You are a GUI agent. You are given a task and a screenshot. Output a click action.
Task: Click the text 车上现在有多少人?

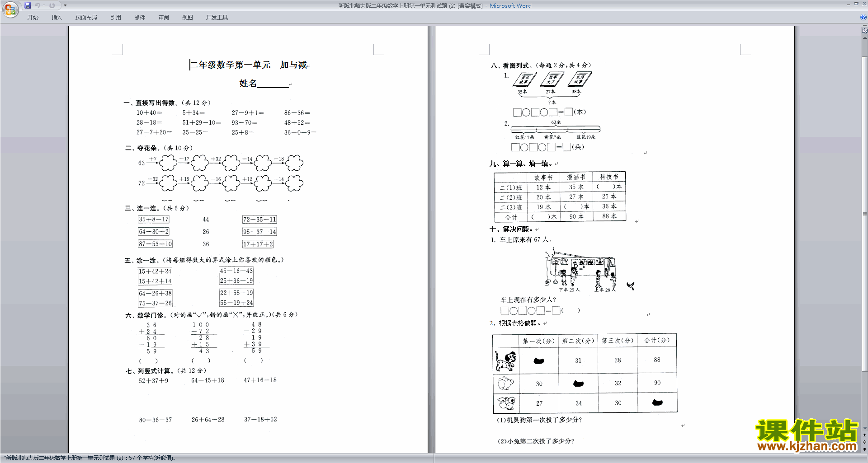pos(528,300)
